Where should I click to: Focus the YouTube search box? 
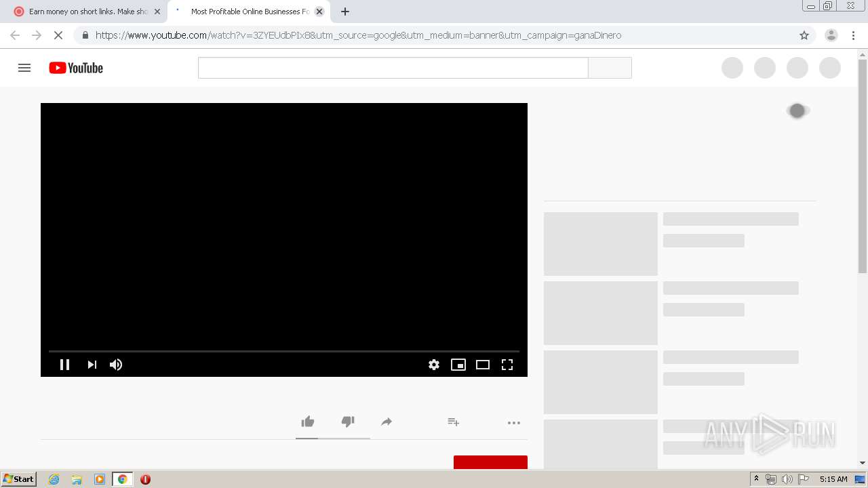[393, 68]
